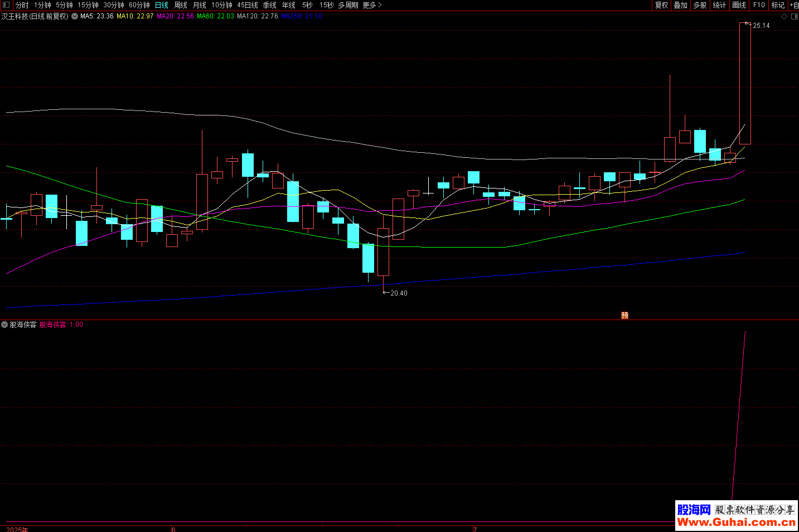Switch to 30分钟 period

pyautogui.click(x=114, y=5)
